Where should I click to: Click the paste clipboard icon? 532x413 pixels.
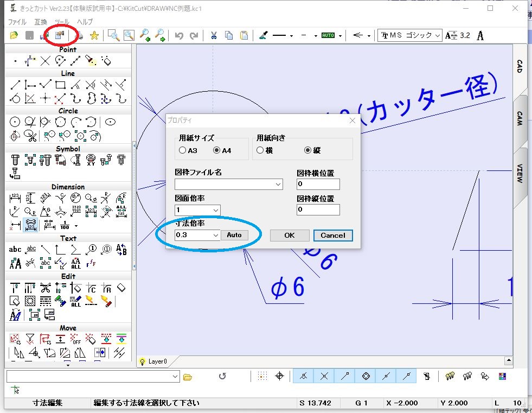coord(244,35)
